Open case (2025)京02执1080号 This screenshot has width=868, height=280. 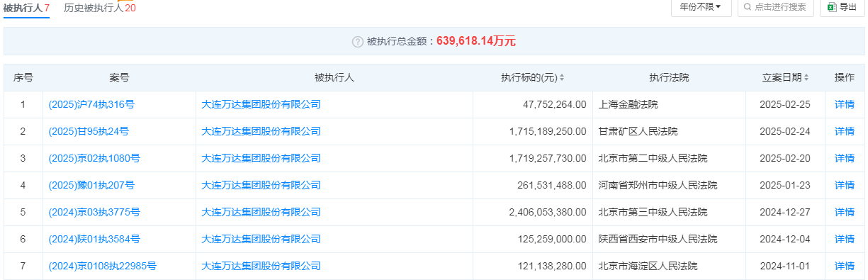tap(94, 158)
